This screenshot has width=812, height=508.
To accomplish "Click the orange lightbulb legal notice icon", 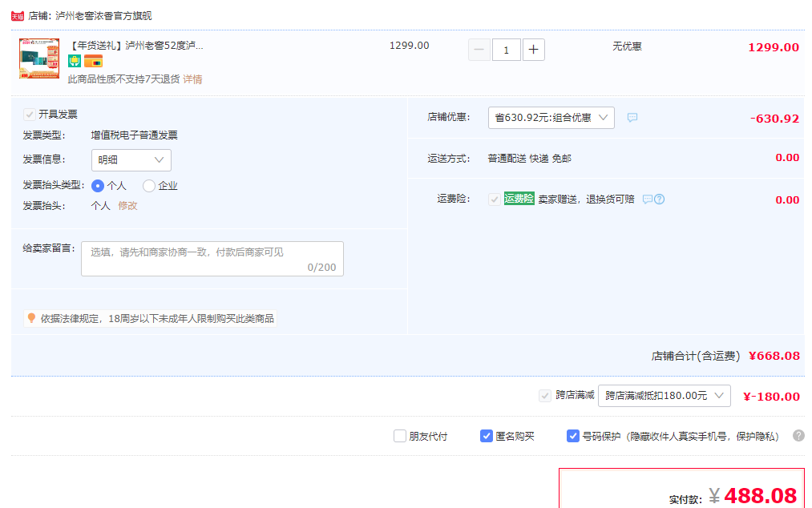I will coord(31,318).
